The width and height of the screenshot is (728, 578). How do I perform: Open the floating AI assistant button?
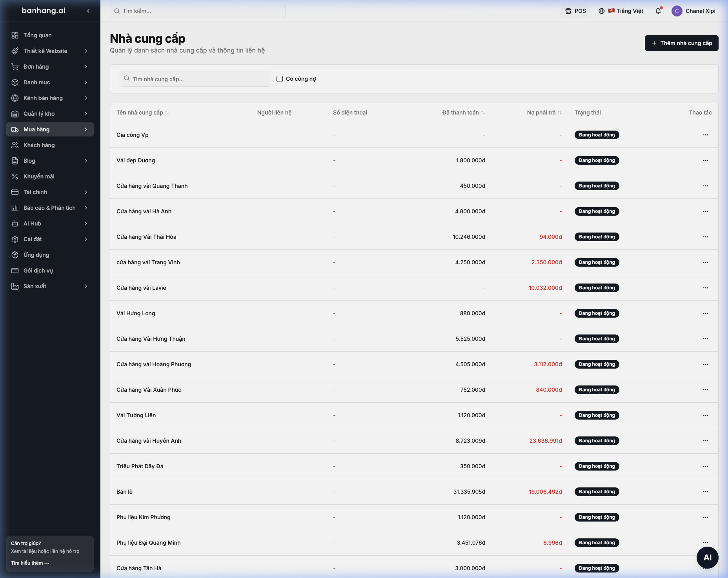tap(707, 557)
